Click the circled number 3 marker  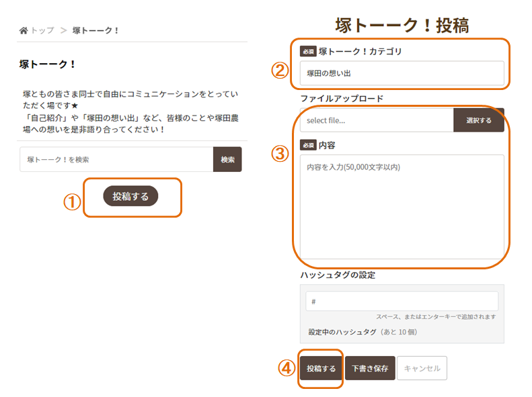pos(280,154)
